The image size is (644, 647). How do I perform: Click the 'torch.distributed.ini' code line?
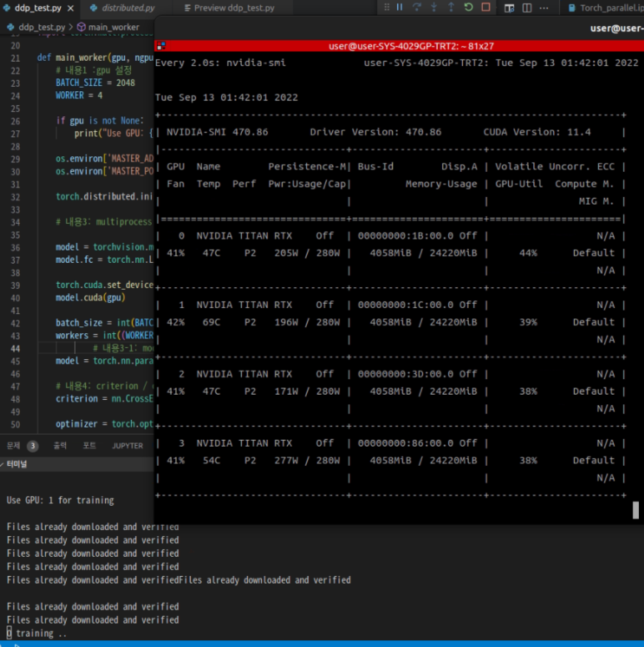coord(104,196)
